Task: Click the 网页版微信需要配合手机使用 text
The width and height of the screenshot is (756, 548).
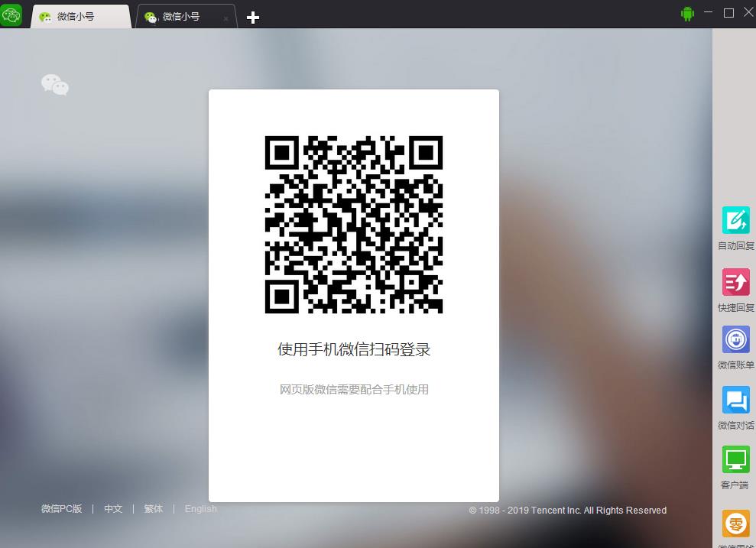Action: [354, 390]
